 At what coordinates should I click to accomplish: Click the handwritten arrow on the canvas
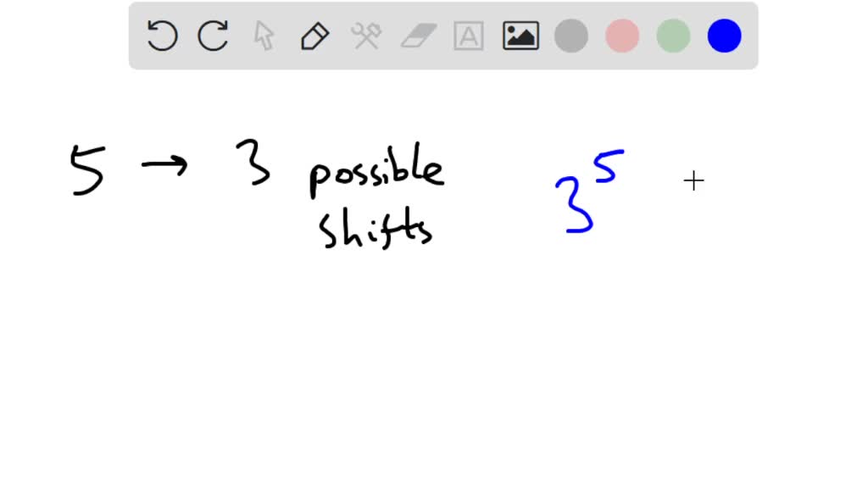[164, 165]
